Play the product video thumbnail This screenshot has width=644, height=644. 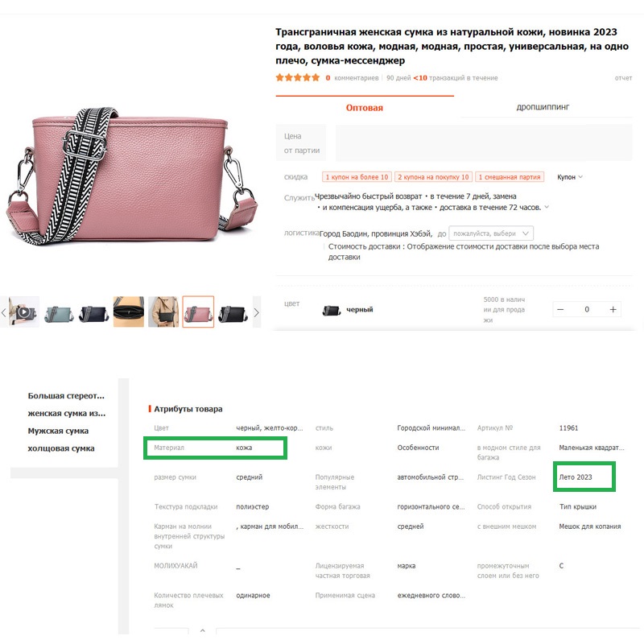click(24, 312)
